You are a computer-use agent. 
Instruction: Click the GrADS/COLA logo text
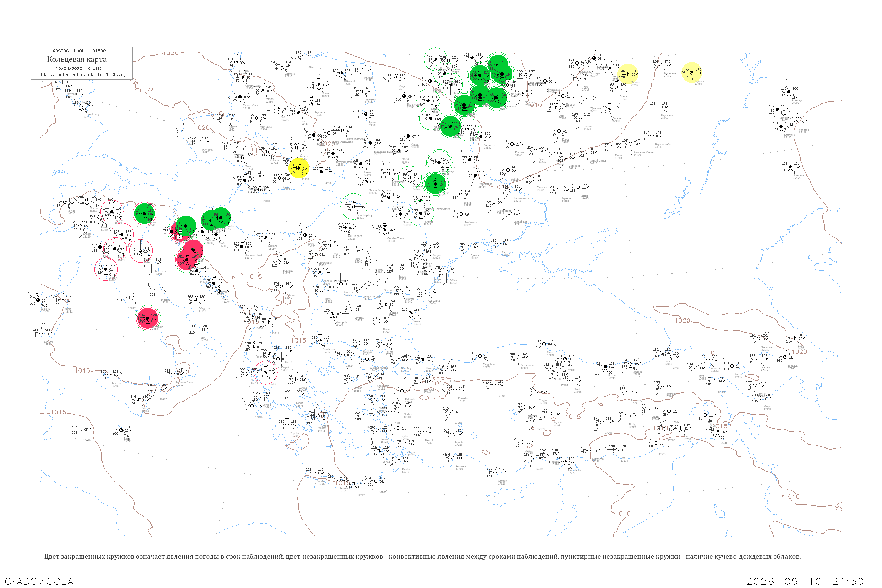pos(39,581)
